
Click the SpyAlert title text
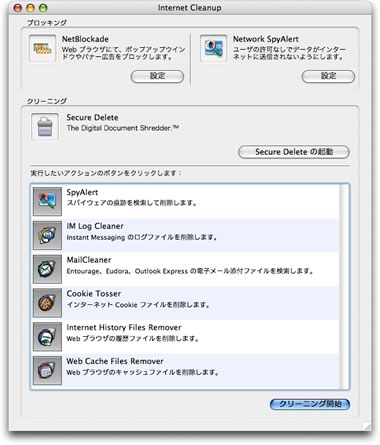click(x=82, y=192)
